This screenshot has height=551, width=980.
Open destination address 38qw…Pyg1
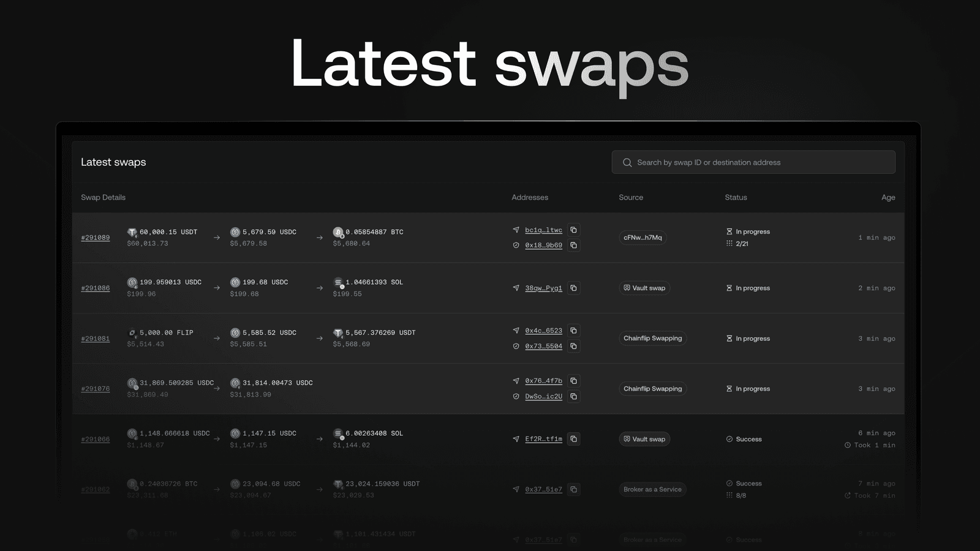pos(543,288)
